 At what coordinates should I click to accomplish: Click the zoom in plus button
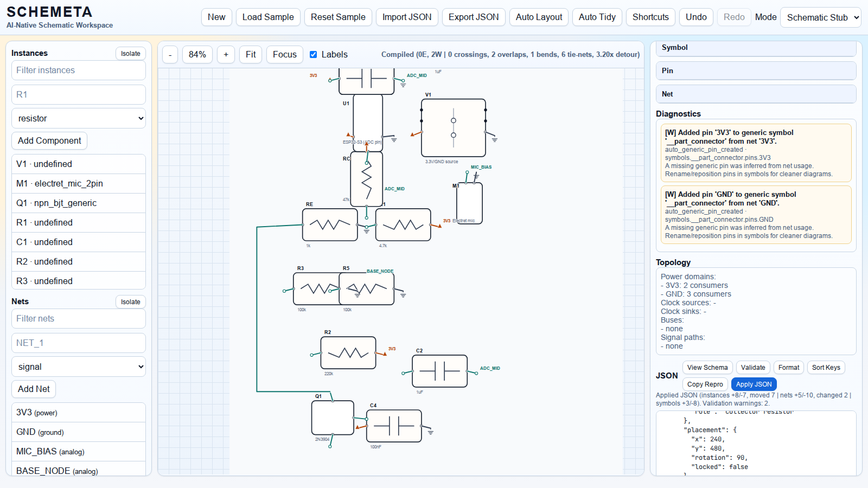(x=226, y=54)
